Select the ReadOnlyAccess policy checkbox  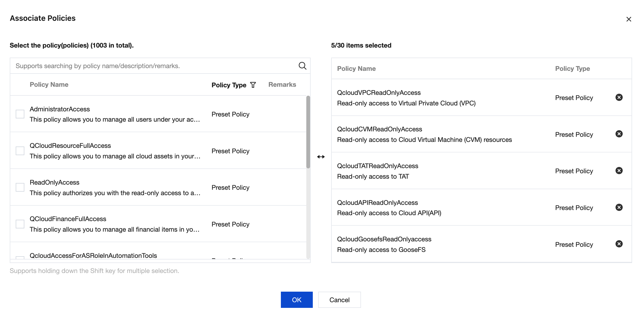coord(20,187)
